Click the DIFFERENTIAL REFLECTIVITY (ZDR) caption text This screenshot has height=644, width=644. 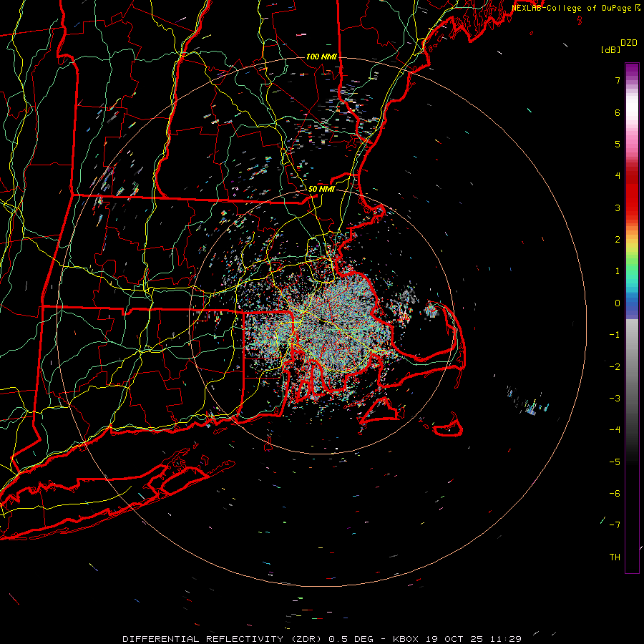click(223, 639)
